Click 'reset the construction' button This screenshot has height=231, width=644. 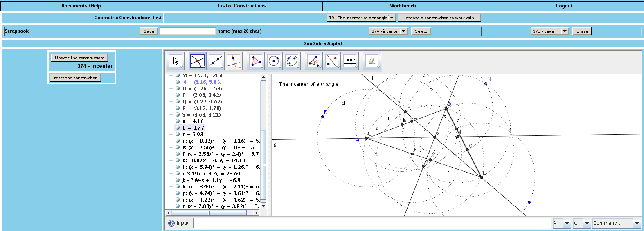point(76,78)
